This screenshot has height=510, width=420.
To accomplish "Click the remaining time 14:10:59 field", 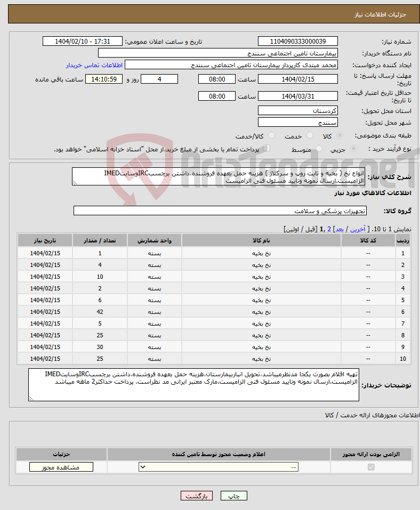I will [104, 79].
